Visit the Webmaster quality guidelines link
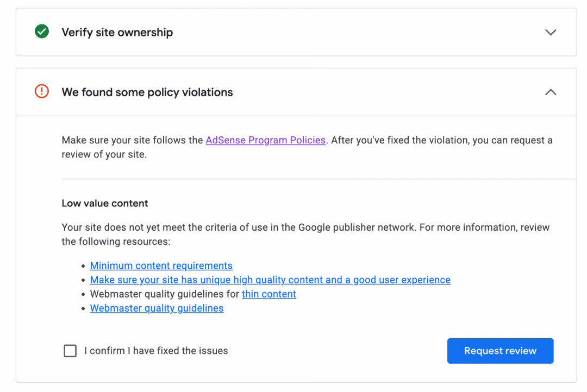 tap(157, 308)
